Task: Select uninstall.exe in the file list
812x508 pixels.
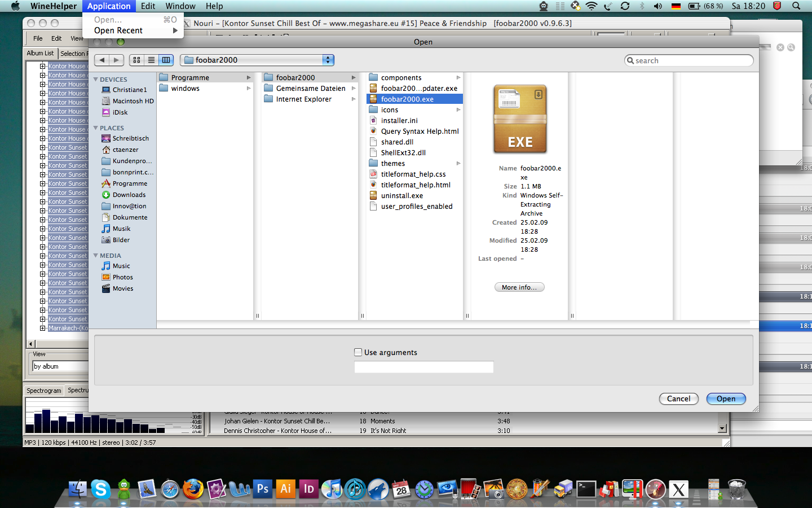Action: click(401, 196)
